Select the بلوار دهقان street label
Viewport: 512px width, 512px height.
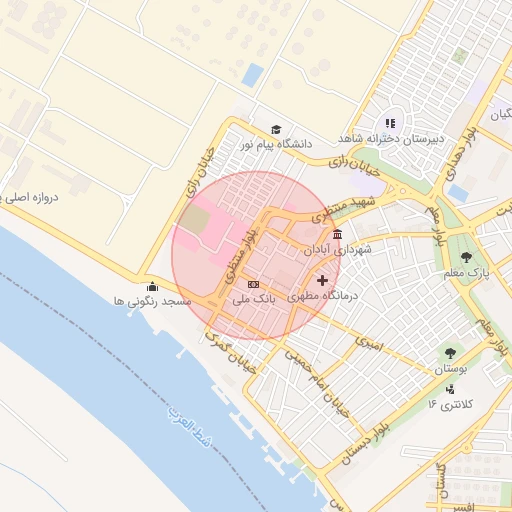[x=462, y=154]
